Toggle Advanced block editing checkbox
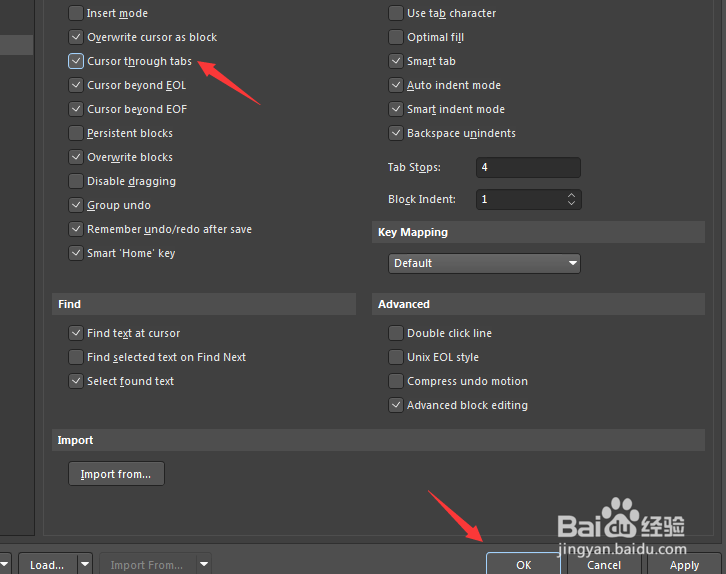Viewport: 726px width, 574px height. tap(395, 406)
